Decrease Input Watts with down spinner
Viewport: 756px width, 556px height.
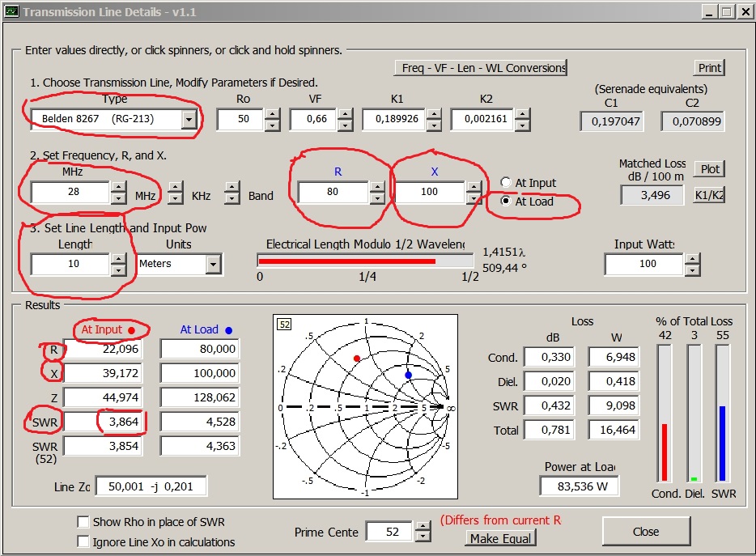(692, 270)
